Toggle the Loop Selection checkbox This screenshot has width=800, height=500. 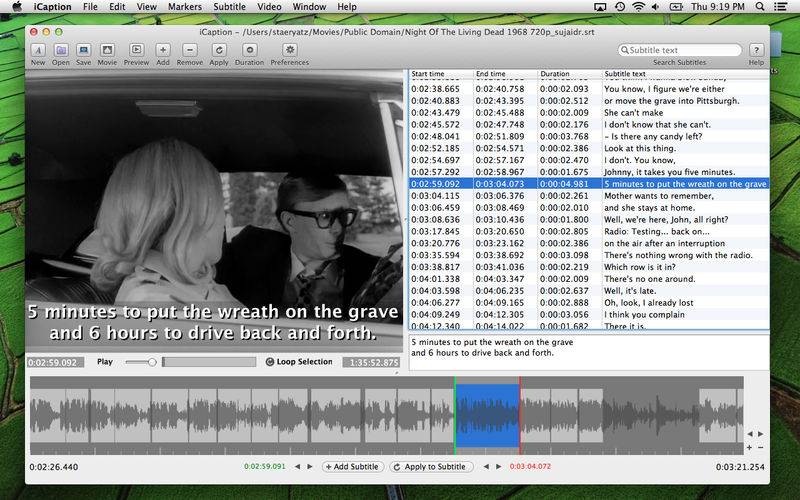pos(270,362)
